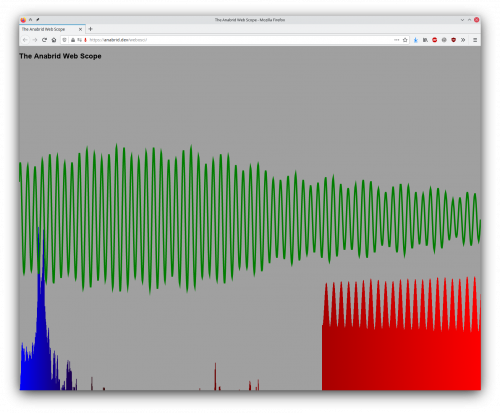Image resolution: width=500 pixels, height=413 pixels.
Task: Go to the Firefox home page
Action: pyautogui.click(x=54, y=40)
